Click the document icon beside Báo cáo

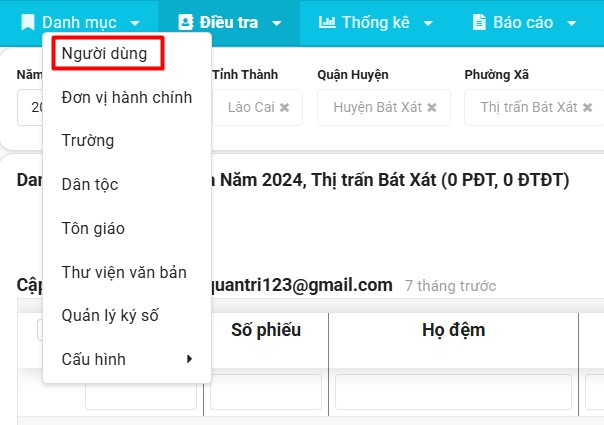click(x=479, y=22)
